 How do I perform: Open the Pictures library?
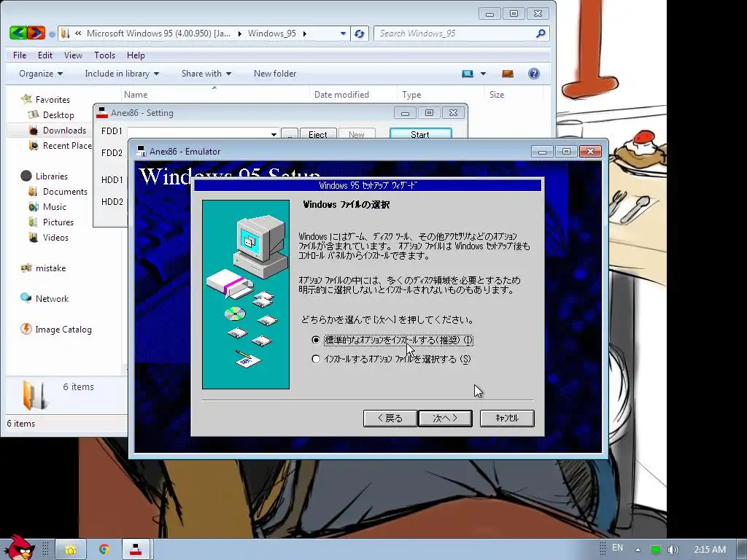58,222
